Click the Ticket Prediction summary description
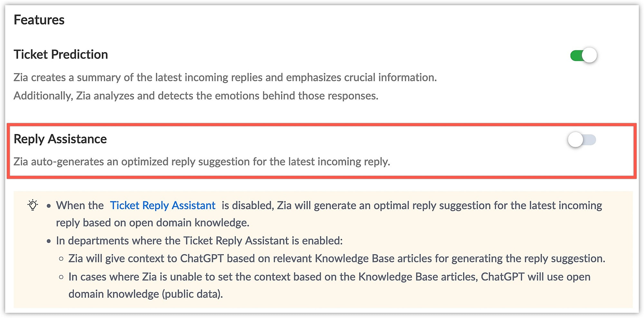This screenshot has width=644, height=318. coord(225,77)
